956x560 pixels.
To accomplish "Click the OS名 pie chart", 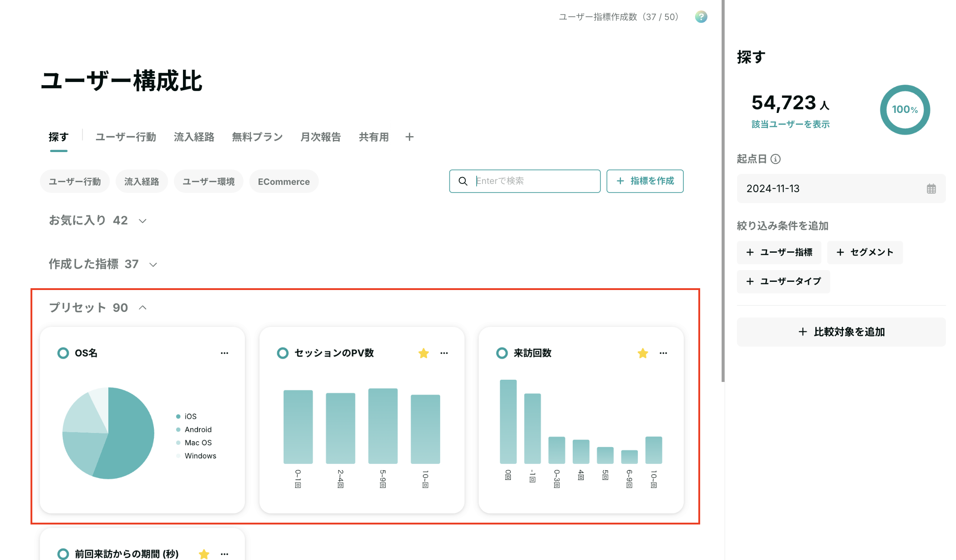I will pyautogui.click(x=108, y=433).
